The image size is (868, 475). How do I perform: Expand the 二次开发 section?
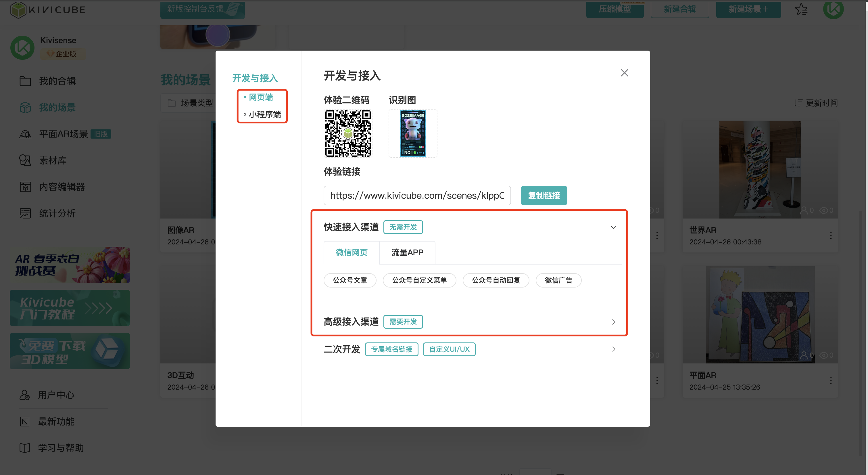coord(613,349)
